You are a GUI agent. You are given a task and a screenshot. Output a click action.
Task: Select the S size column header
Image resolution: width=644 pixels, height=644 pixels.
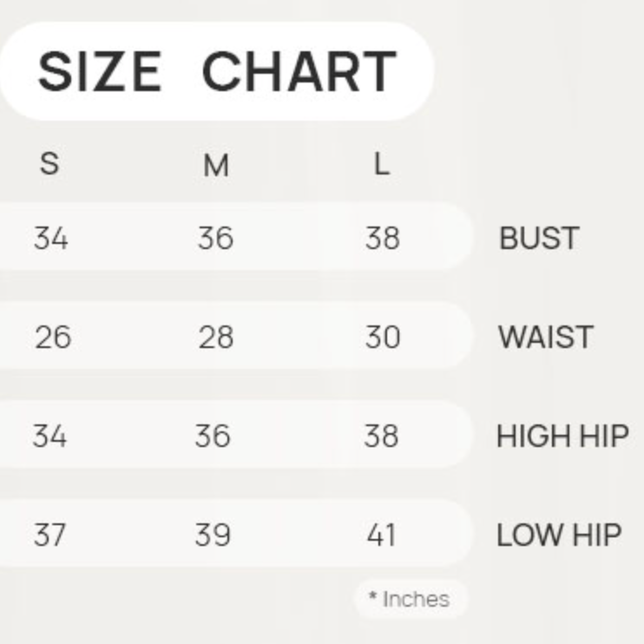pyautogui.click(x=50, y=163)
